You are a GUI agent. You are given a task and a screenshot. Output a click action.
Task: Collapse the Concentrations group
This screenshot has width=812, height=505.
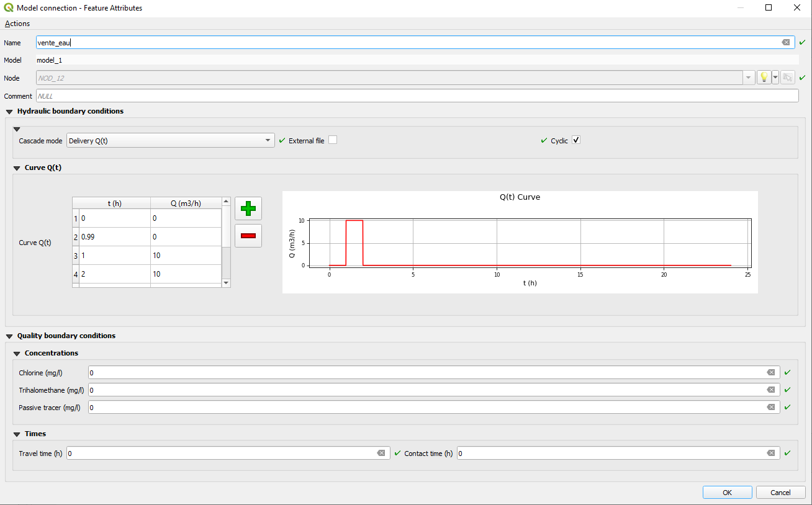click(x=17, y=354)
